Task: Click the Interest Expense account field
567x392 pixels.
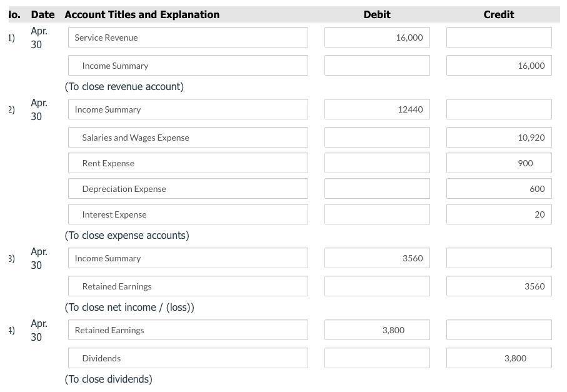Action: click(x=188, y=214)
